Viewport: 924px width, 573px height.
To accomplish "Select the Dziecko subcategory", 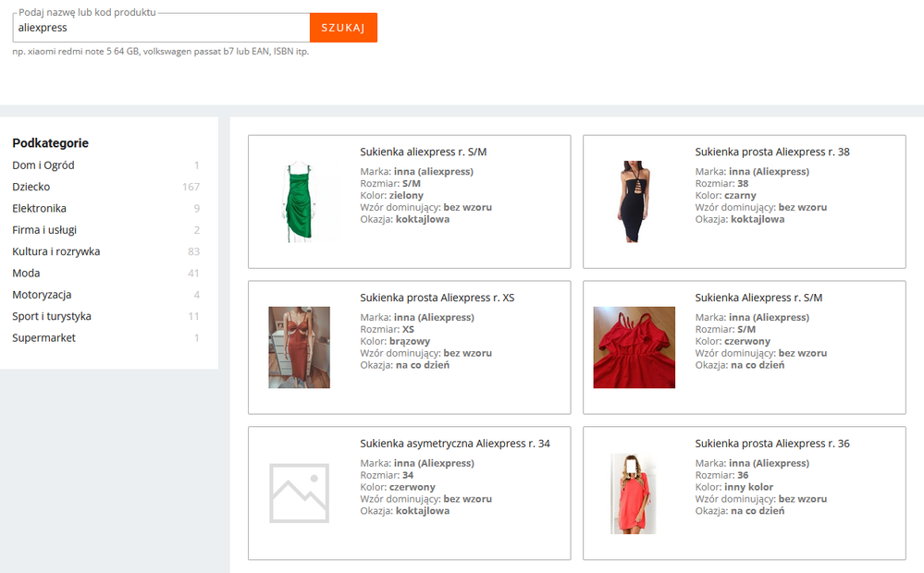I will click(31, 187).
